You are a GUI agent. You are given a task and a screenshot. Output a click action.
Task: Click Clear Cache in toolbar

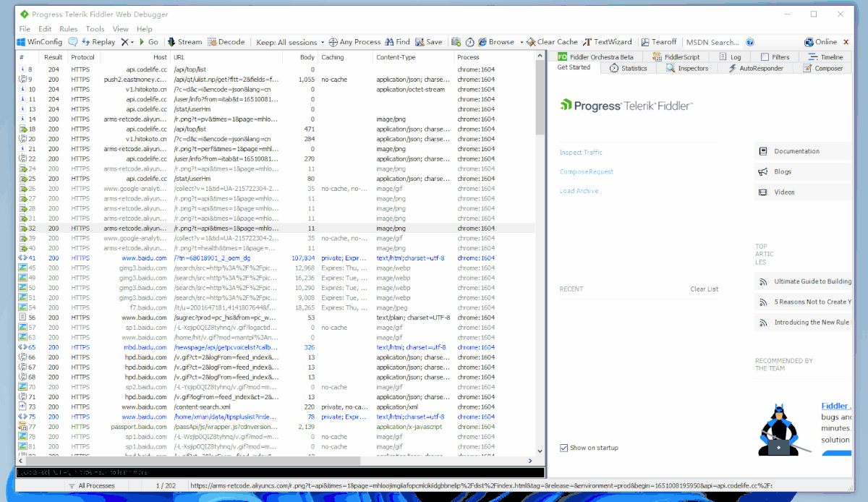pyautogui.click(x=553, y=42)
